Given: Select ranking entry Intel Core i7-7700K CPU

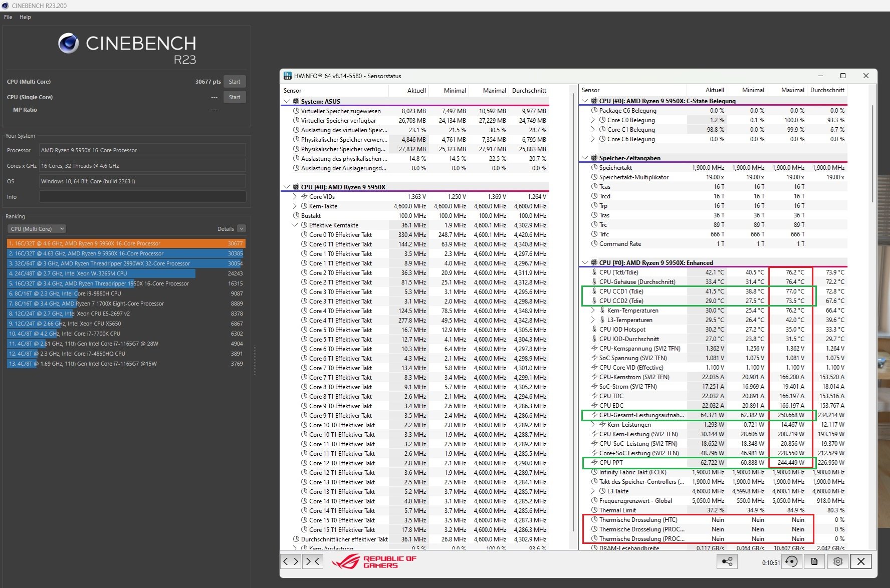Looking at the screenshot, I should point(126,334).
